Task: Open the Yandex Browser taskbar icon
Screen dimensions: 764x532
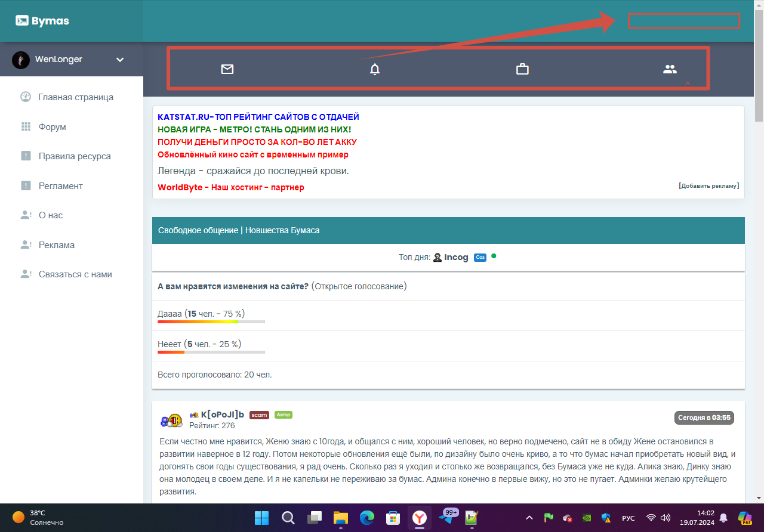Action: (420, 517)
